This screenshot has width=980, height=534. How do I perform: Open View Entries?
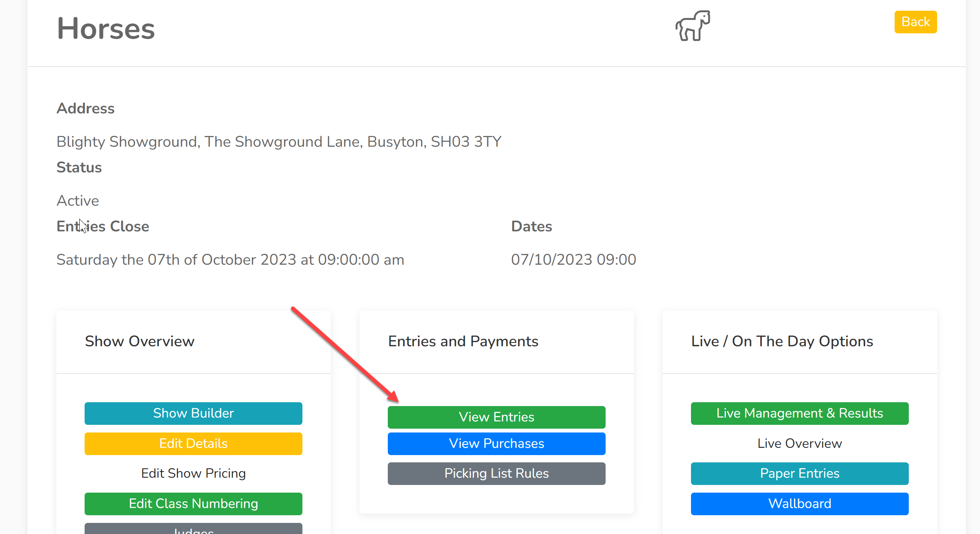pos(497,417)
